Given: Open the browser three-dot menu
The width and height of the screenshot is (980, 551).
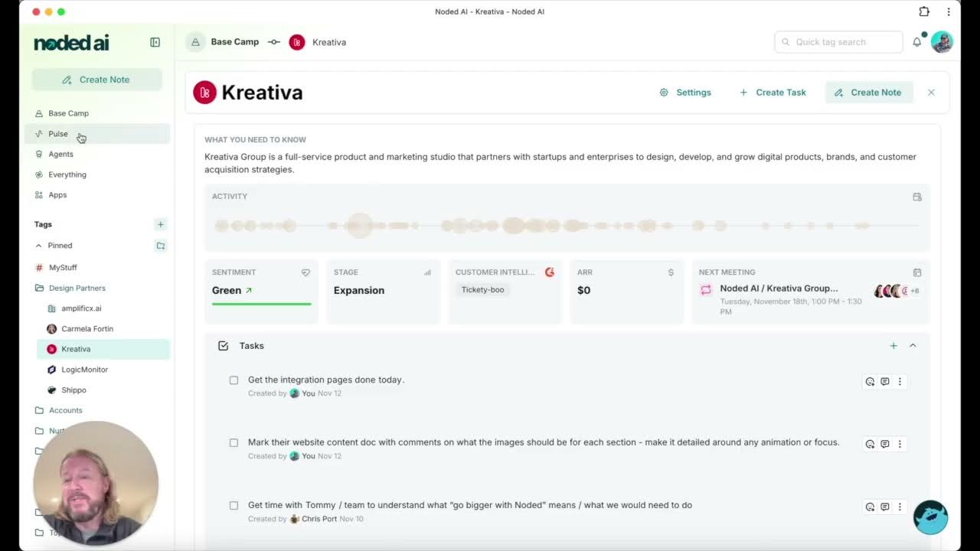Looking at the screenshot, I should pos(949,11).
